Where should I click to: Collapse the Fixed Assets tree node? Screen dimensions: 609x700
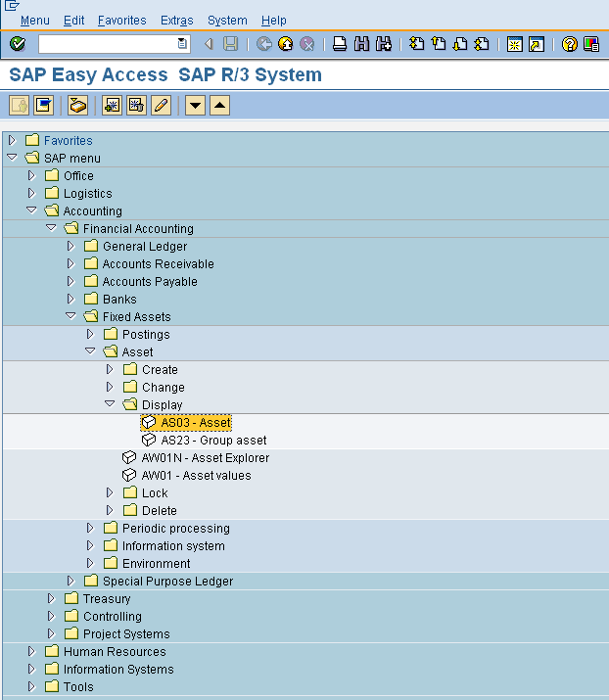(x=70, y=316)
